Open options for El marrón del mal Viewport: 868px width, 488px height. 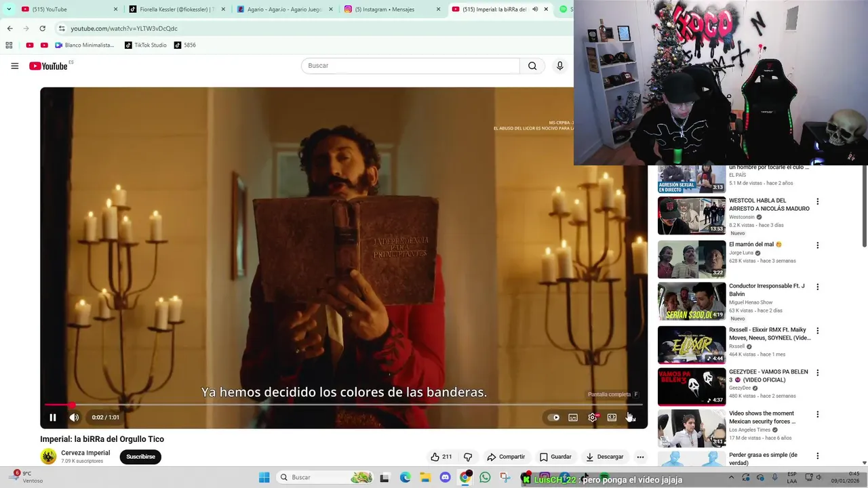[x=818, y=245]
